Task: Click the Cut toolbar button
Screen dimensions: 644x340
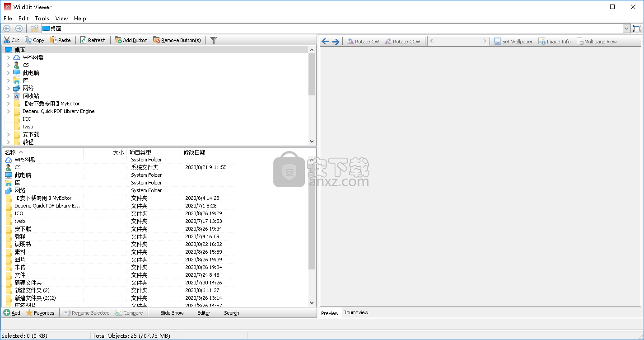Action: coord(12,40)
